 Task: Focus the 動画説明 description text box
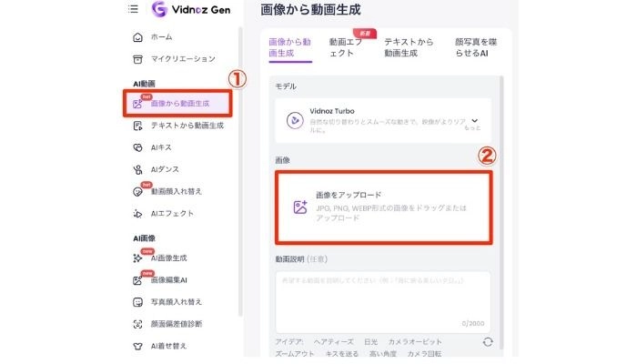(383, 302)
